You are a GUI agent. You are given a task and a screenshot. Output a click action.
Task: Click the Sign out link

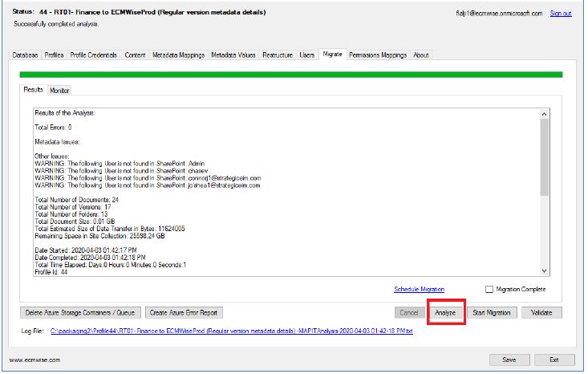point(561,14)
